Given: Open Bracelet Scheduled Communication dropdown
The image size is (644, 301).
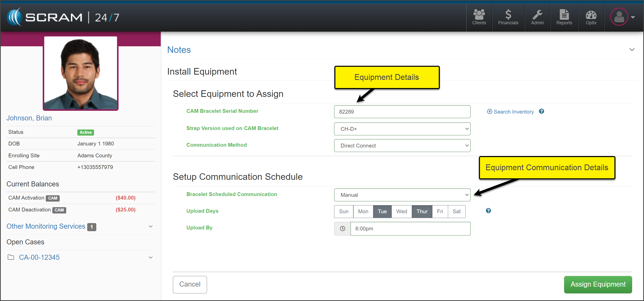Looking at the screenshot, I should [x=402, y=195].
